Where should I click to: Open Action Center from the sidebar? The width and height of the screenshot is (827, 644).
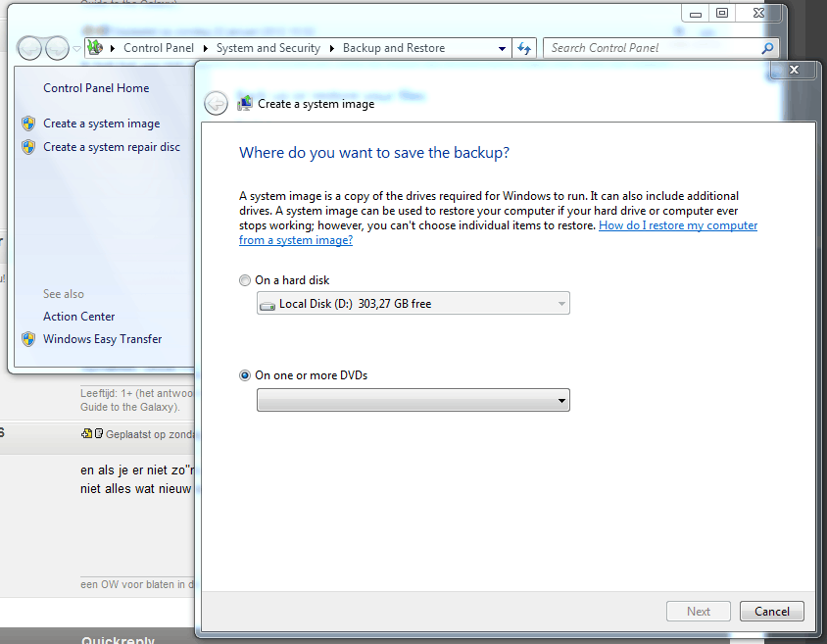pyautogui.click(x=78, y=317)
